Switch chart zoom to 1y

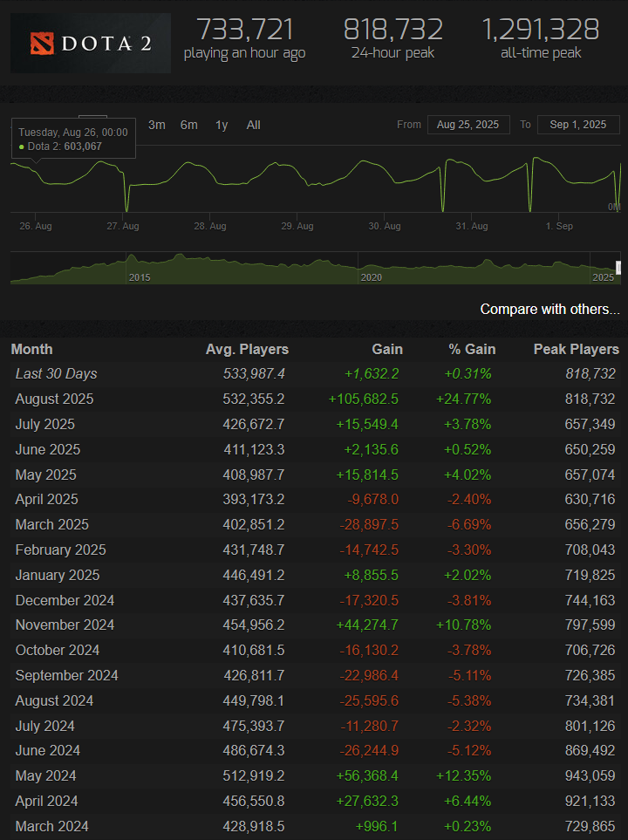click(x=222, y=125)
